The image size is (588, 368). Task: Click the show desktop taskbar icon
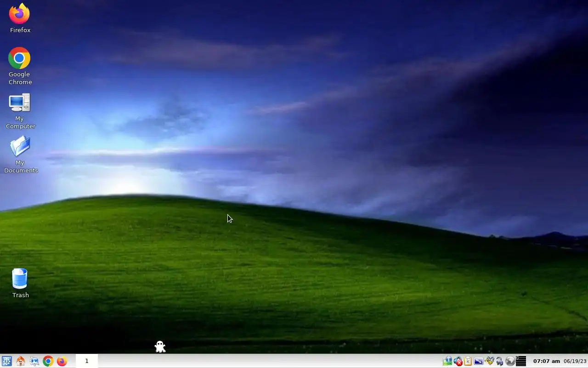(34, 361)
